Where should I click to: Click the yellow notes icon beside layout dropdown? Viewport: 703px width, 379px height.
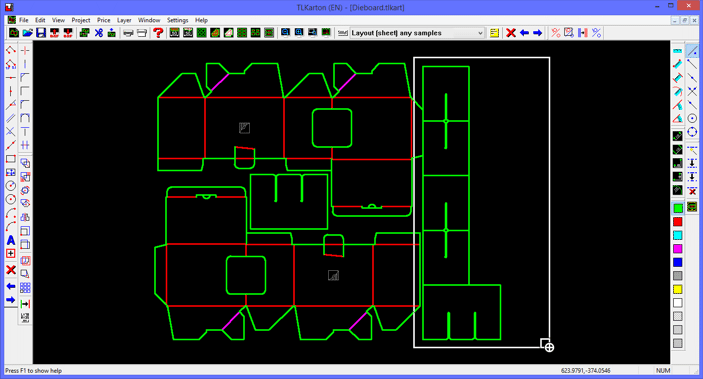(494, 33)
